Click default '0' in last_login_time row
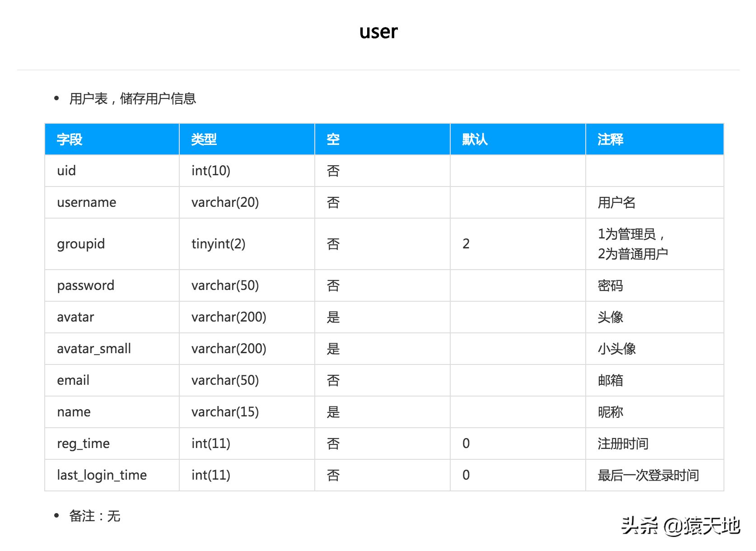The height and width of the screenshot is (551, 756). (466, 475)
